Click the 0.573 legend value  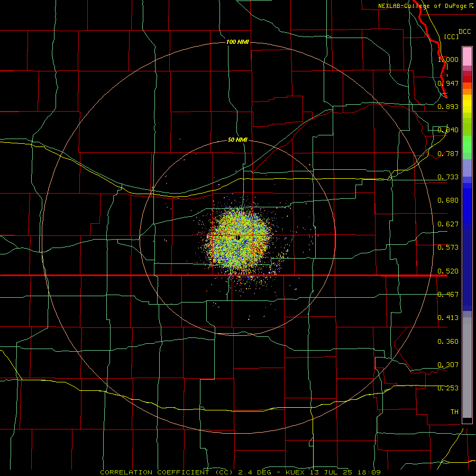[448, 248]
